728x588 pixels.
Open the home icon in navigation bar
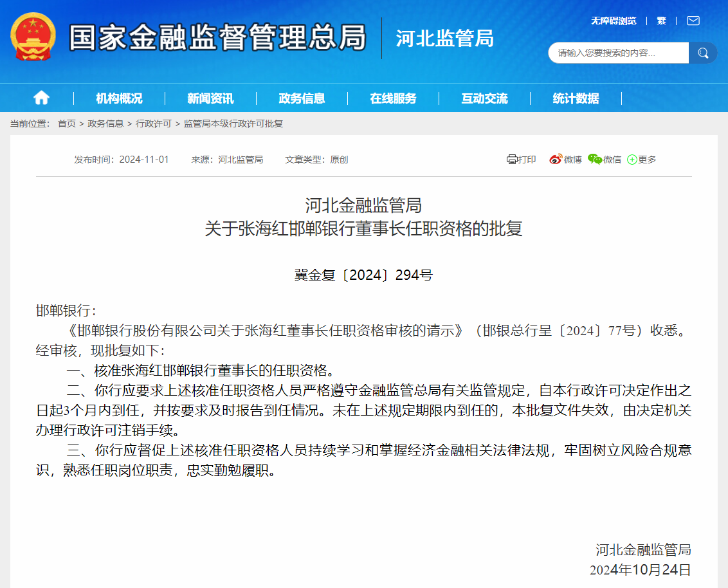pyautogui.click(x=41, y=98)
